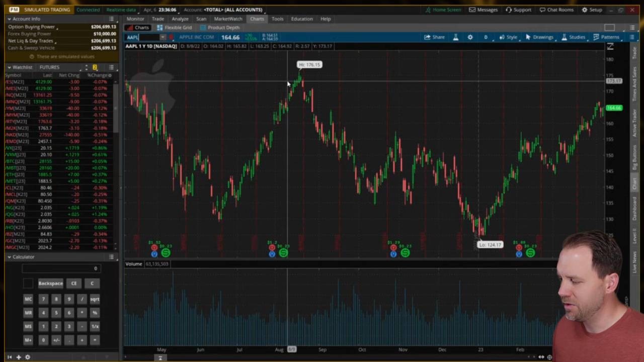Image resolution: width=644 pixels, height=362 pixels.
Task: Click the calculator Backspace button
Action: click(x=50, y=284)
